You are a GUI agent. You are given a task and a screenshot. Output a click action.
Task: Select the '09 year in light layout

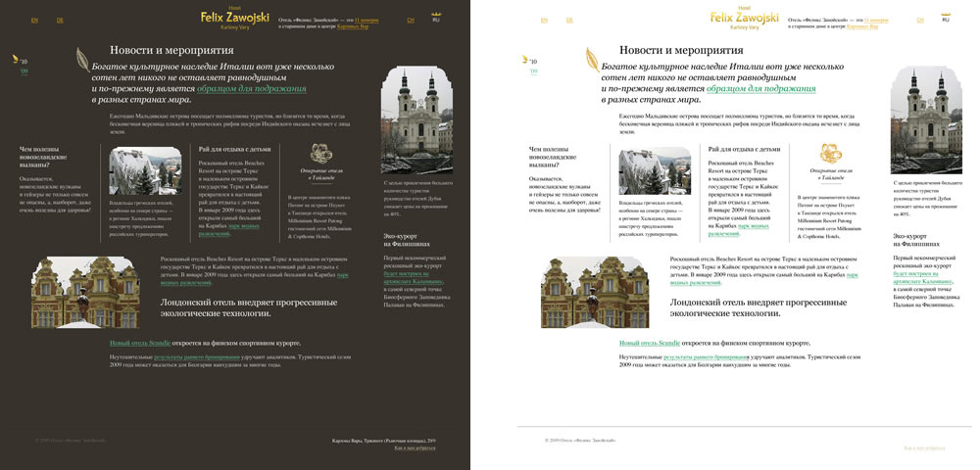pyautogui.click(x=534, y=71)
